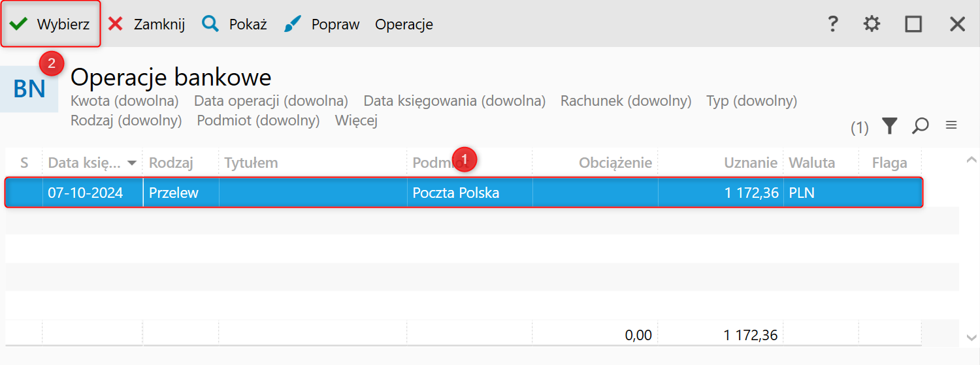Open the Rachunek (dowolny) filter
980x365 pixels.
(x=625, y=101)
